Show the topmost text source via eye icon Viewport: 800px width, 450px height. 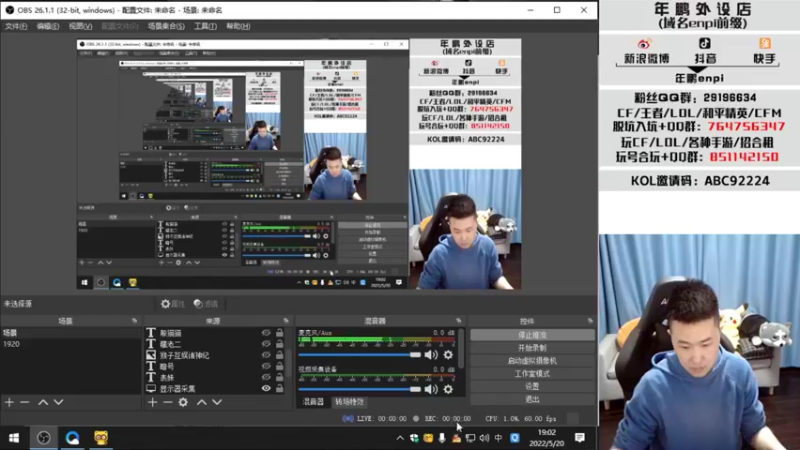pos(266,333)
